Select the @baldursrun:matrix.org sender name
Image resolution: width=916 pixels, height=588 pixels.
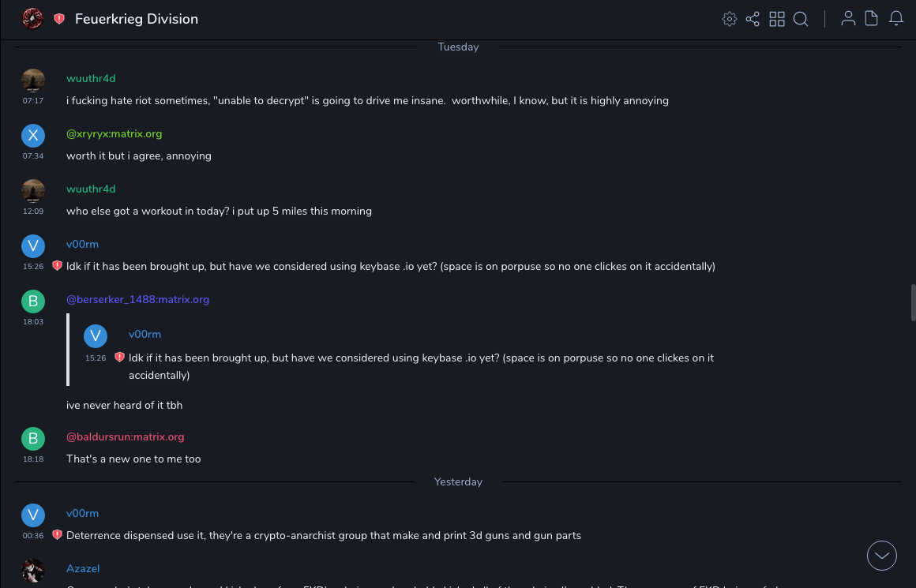coord(125,436)
